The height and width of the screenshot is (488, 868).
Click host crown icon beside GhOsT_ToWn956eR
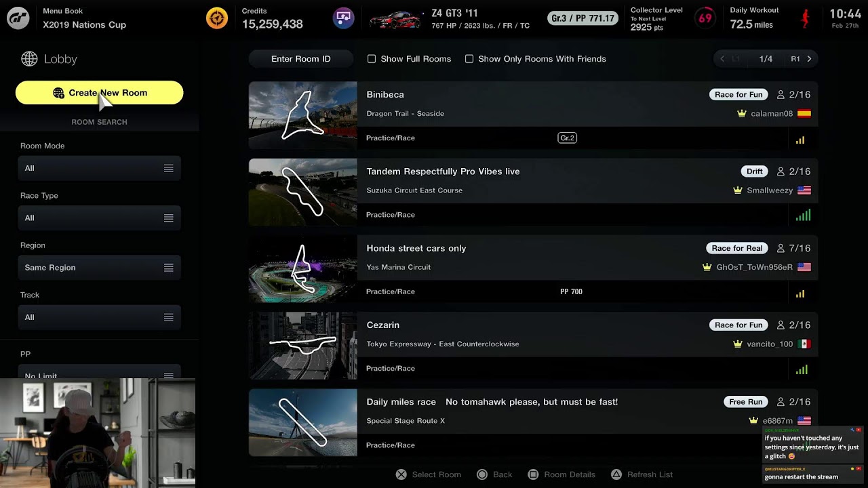tap(707, 267)
